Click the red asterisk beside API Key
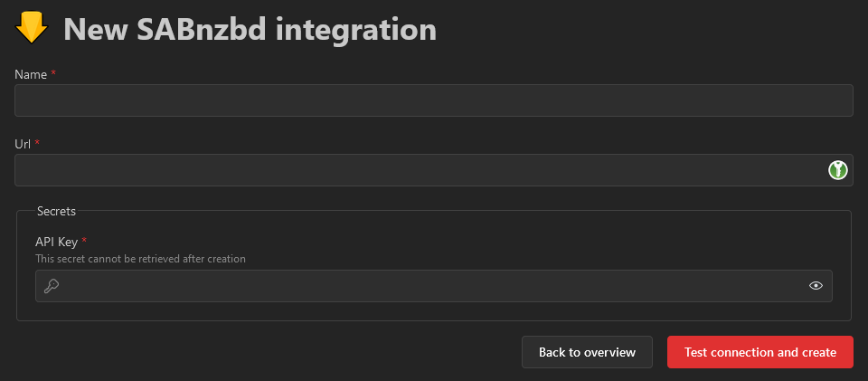868x381 pixels. [x=84, y=241]
